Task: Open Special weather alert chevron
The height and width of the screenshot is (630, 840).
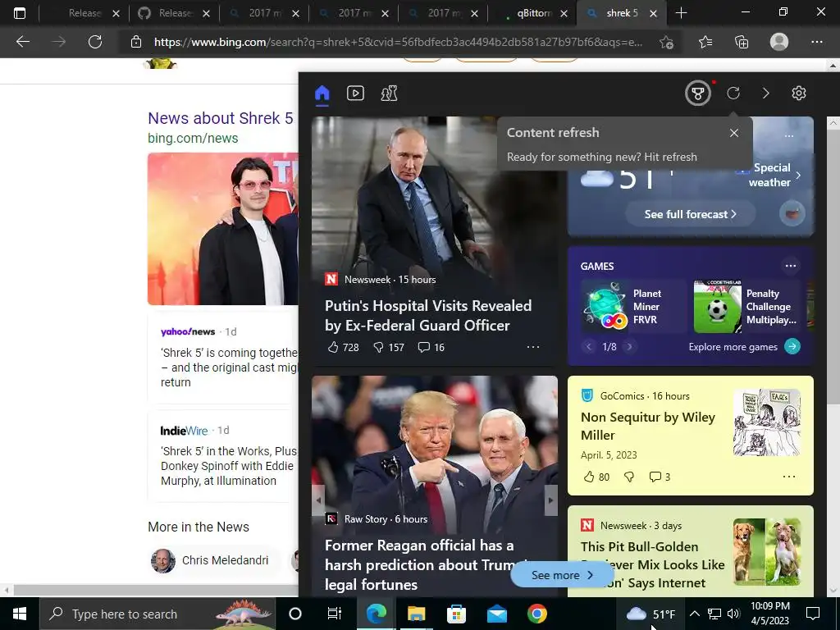Action: (x=798, y=176)
